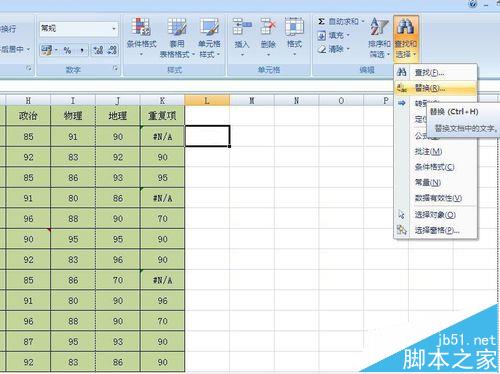The height and width of the screenshot is (374, 500).
Task: Expand the Insert (插入) dropdown arrow
Action: (x=242, y=54)
